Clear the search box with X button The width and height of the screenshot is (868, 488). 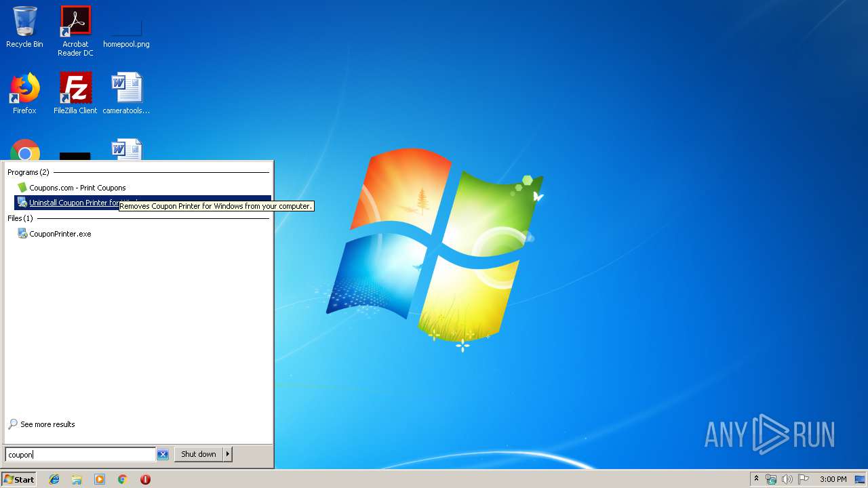click(x=163, y=455)
